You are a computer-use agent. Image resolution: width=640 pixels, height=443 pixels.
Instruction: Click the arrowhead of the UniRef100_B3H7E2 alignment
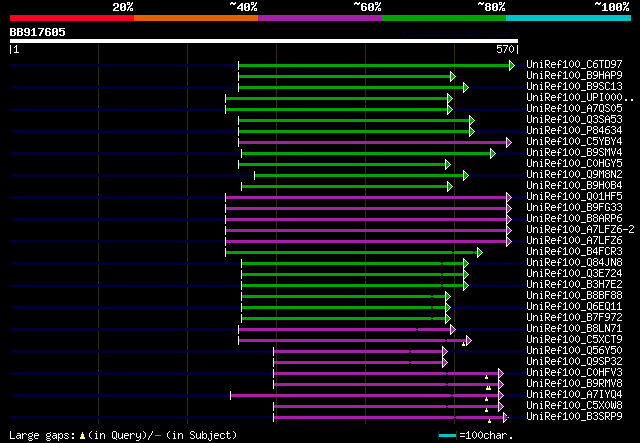466,286
